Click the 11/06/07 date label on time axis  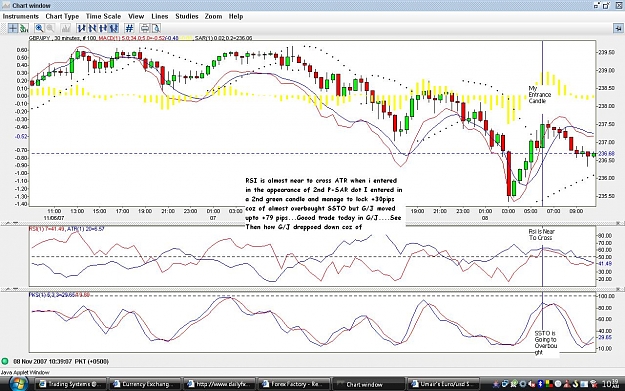(x=54, y=218)
